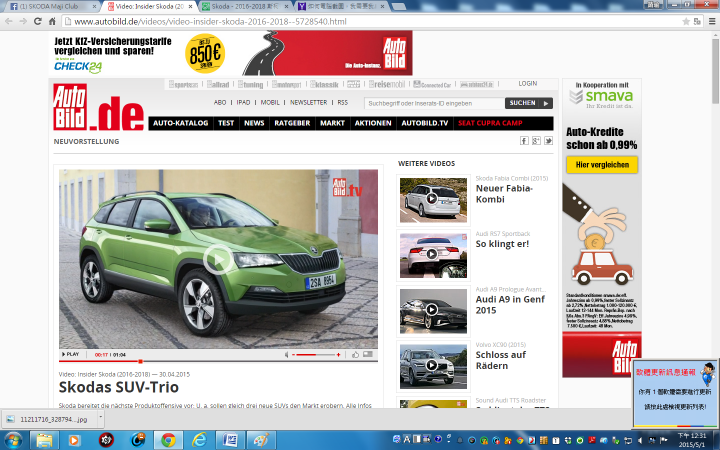Click the reisemobil sub-site logo
This screenshot has height=450, width=720.
pyautogui.click(x=387, y=84)
